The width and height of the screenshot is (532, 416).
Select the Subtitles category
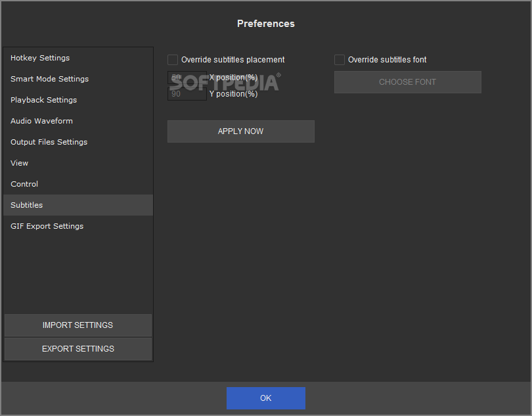(x=78, y=205)
